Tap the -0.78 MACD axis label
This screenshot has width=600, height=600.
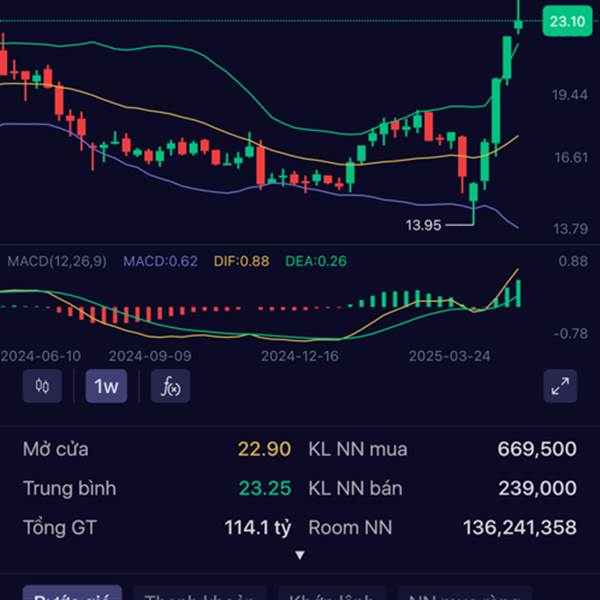pyautogui.click(x=571, y=334)
